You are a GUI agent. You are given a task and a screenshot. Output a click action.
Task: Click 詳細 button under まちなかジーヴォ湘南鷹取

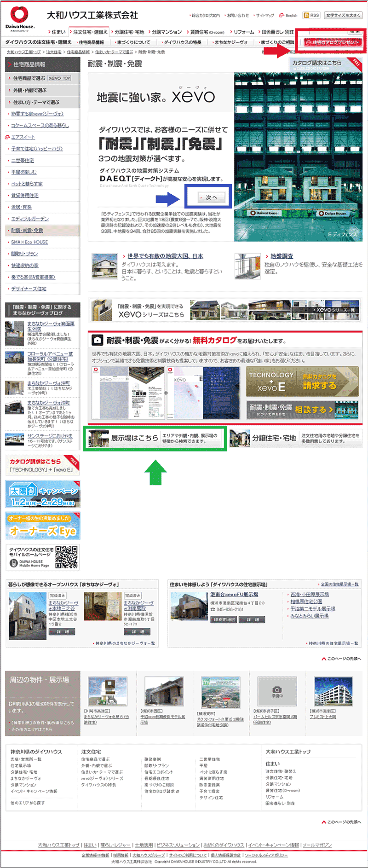(x=137, y=632)
